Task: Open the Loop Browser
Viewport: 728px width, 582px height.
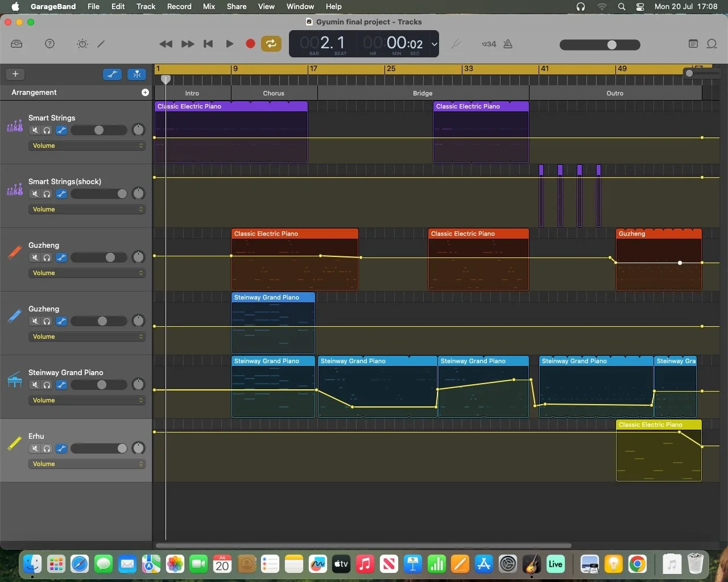Action: pos(712,44)
